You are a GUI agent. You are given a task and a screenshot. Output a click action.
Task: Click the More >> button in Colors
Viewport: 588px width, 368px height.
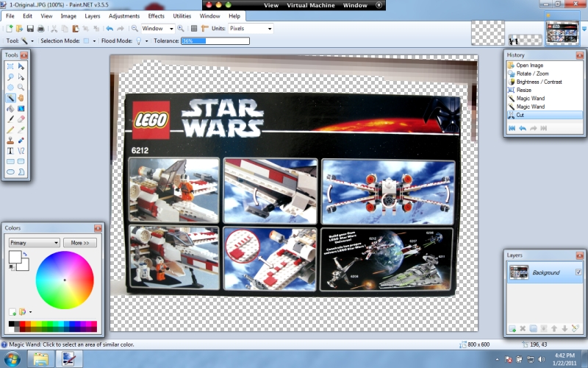pos(80,243)
